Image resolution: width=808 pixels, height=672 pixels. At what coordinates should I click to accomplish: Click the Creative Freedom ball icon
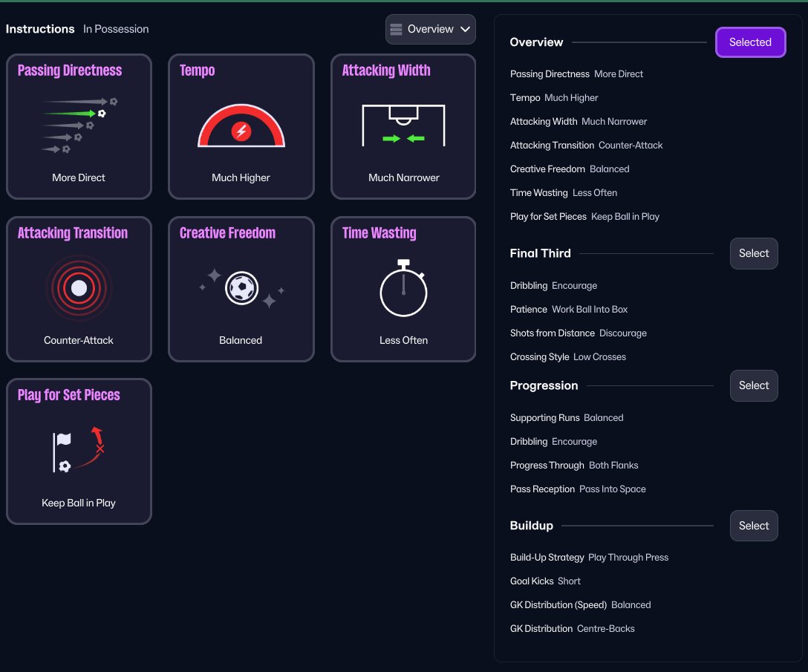tap(241, 288)
